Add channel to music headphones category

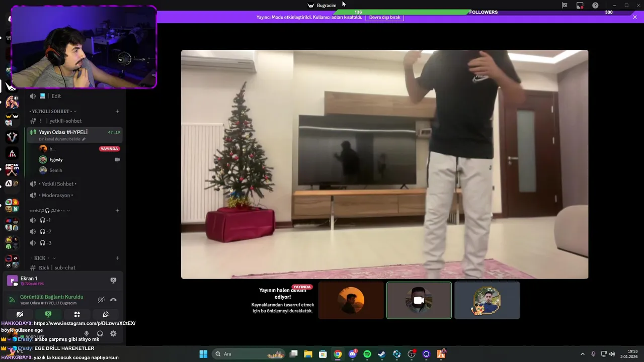coord(117,211)
